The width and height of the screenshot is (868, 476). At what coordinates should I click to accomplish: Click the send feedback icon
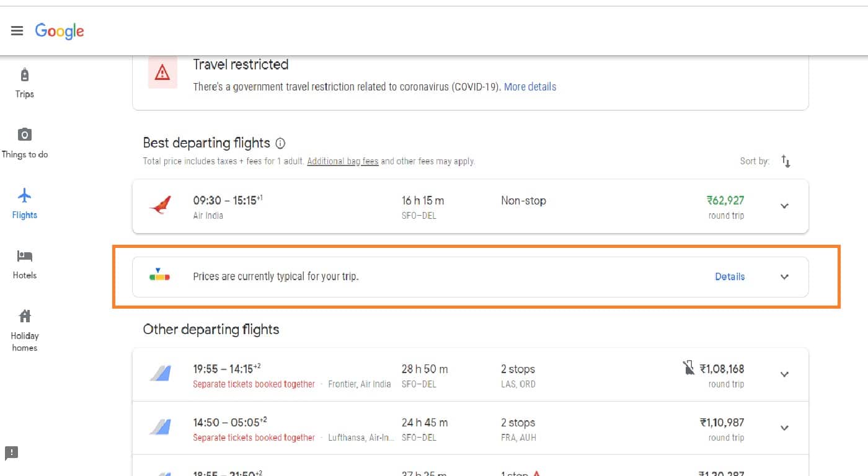pyautogui.click(x=12, y=452)
